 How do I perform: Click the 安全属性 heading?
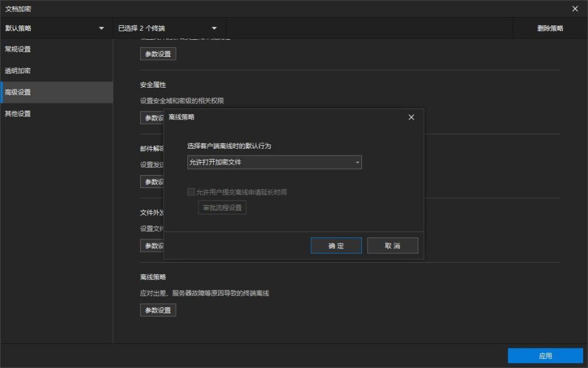[153, 84]
